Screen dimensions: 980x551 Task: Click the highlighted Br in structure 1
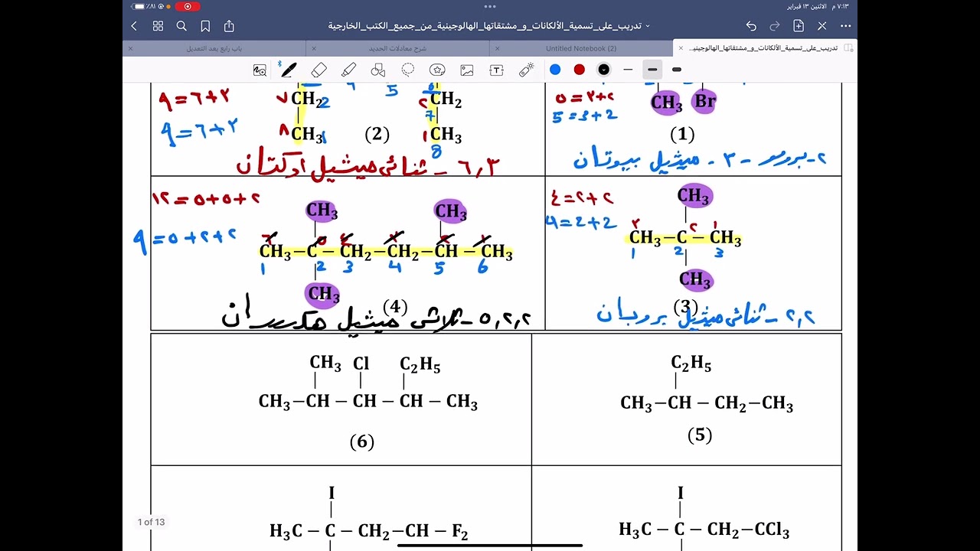pyautogui.click(x=704, y=101)
